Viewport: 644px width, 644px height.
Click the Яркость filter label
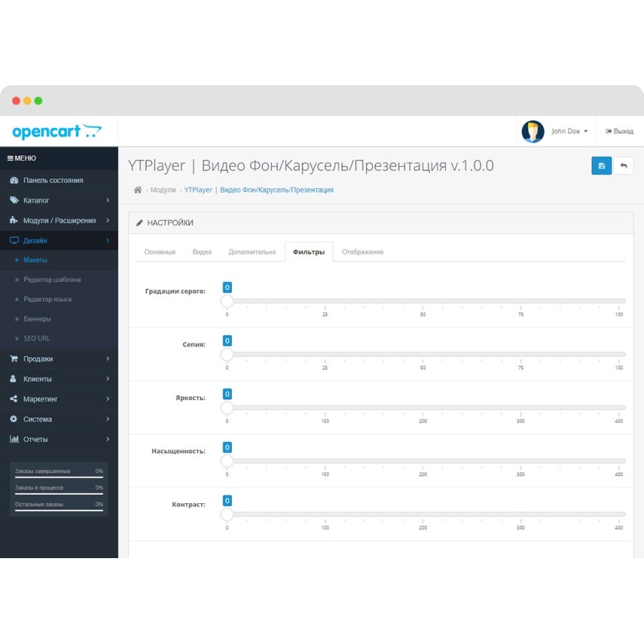point(190,398)
